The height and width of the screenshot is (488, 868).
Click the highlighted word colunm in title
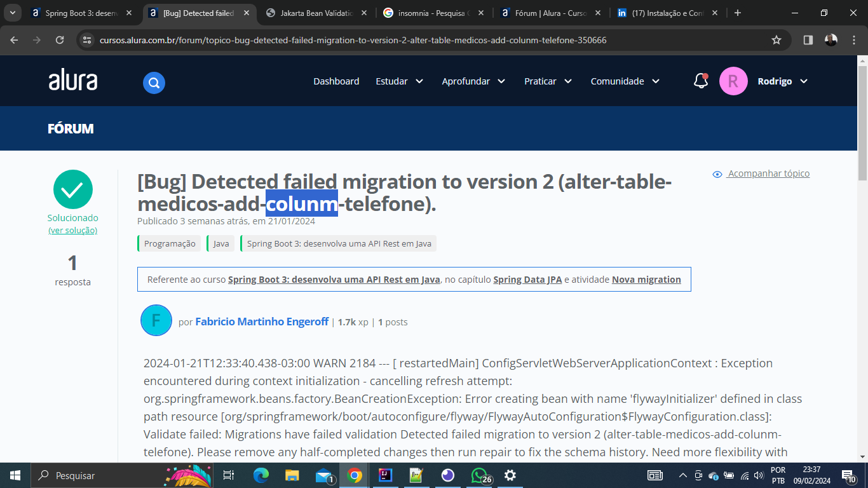tap(302, 204)
